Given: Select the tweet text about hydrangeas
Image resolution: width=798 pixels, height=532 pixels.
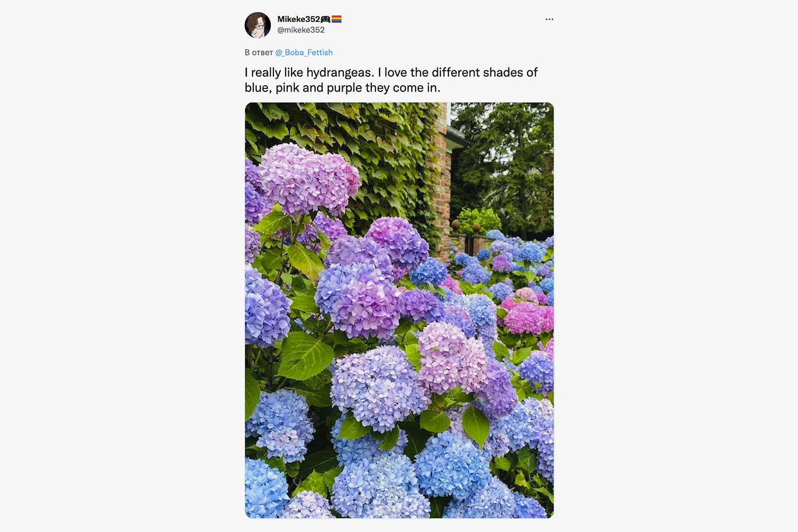Looking at the screenshot, I should pos(391,80).
